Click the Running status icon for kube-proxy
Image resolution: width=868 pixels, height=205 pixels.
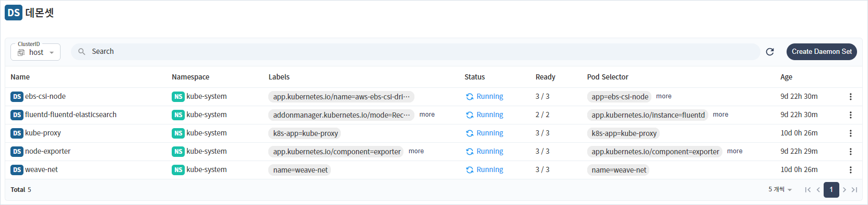click(470, 133)
